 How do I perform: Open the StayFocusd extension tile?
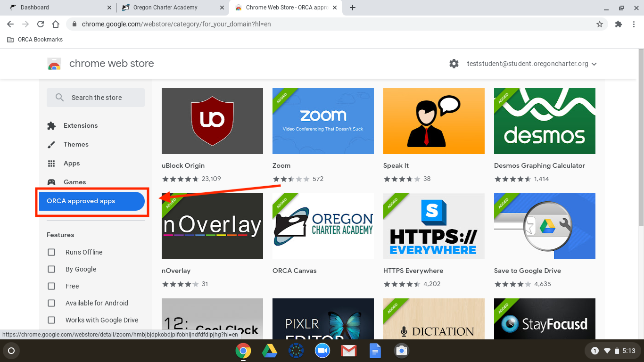click(x=545, y=319)
